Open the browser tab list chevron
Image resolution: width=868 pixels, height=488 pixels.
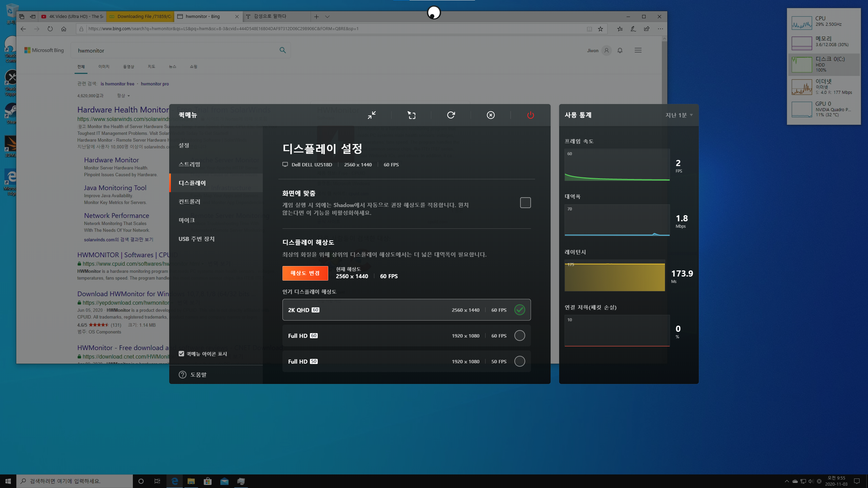[x=327, y=17]
